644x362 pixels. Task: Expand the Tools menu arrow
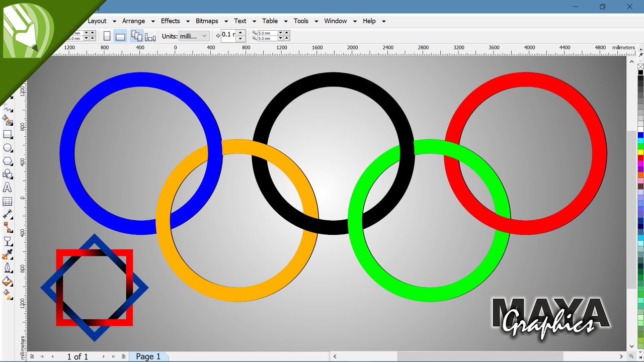[316, 21]
